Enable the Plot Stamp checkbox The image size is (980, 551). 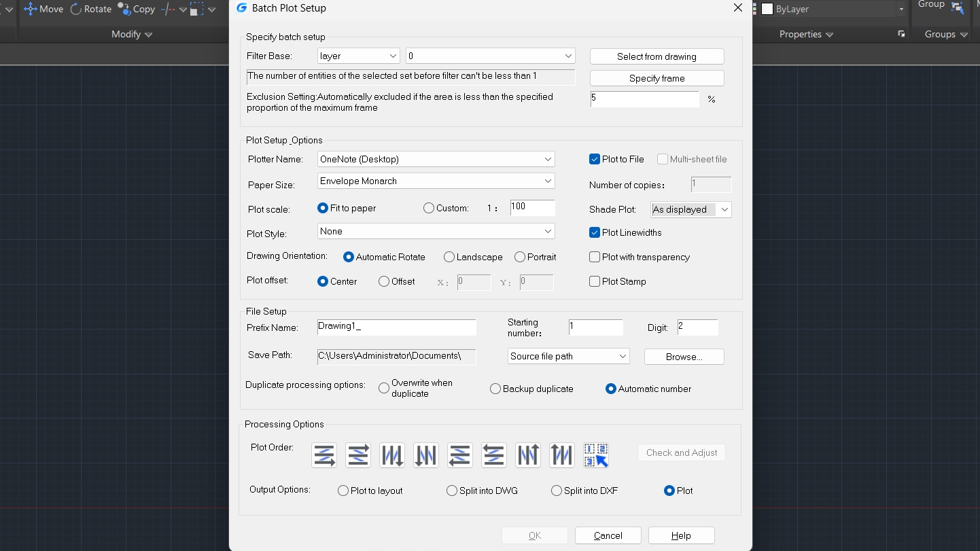point(595,281)
